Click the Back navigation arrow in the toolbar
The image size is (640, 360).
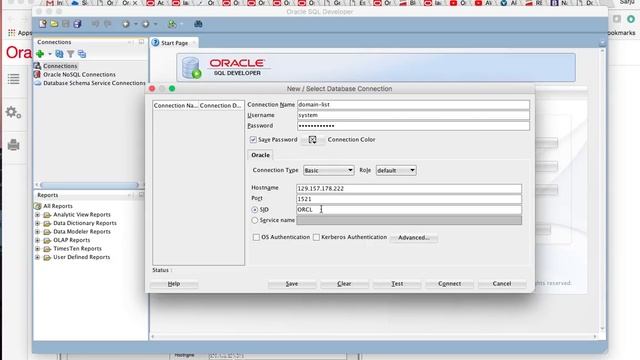click(126, 24)
